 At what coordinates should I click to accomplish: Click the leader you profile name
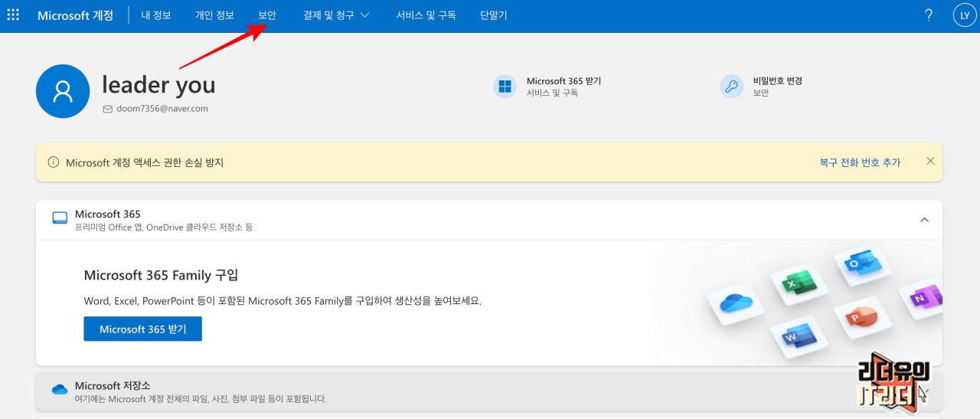pos(158,84)
